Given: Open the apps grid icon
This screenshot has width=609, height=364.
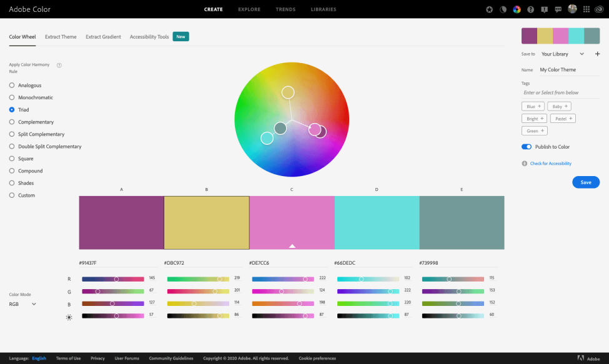Looking at the screenshot, I should pos(587,9).
